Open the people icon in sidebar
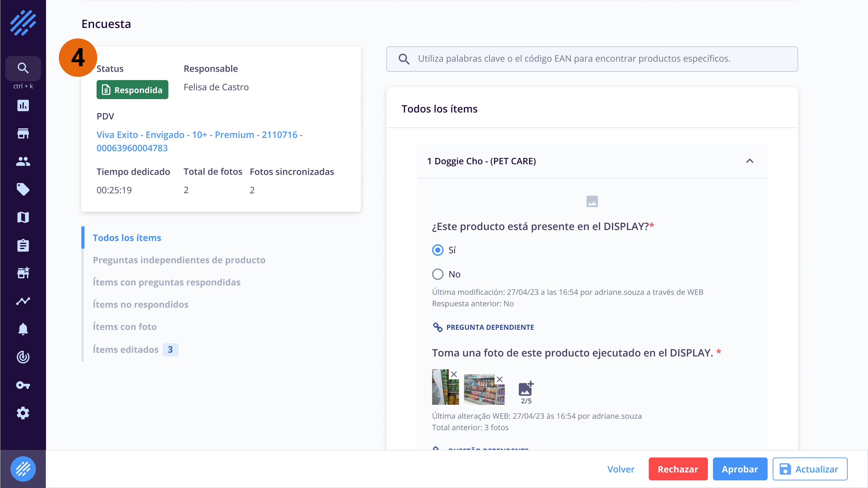This screenshot has height=488, width=868. coord(23,161)
